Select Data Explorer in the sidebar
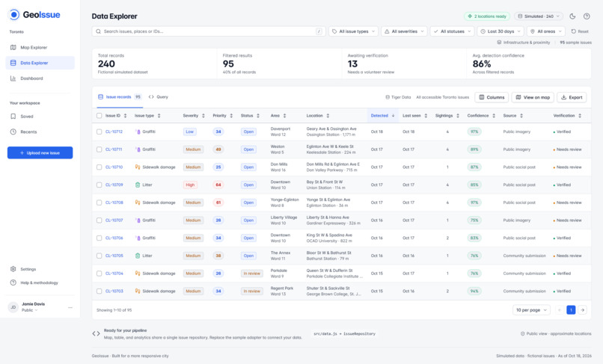The height and width of the screenshot is (364, 603). coord(40,63)
